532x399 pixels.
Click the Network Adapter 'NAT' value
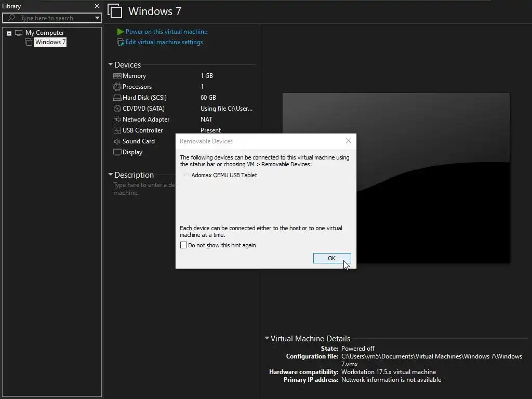(x=206, y=119)
